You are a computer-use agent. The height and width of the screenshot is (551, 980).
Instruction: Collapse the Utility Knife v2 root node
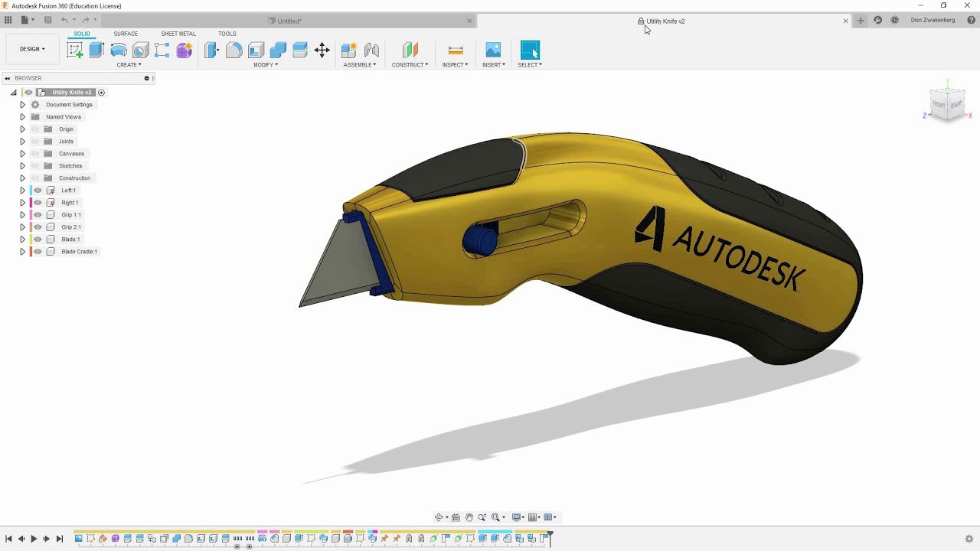click(x=13, y=93)
